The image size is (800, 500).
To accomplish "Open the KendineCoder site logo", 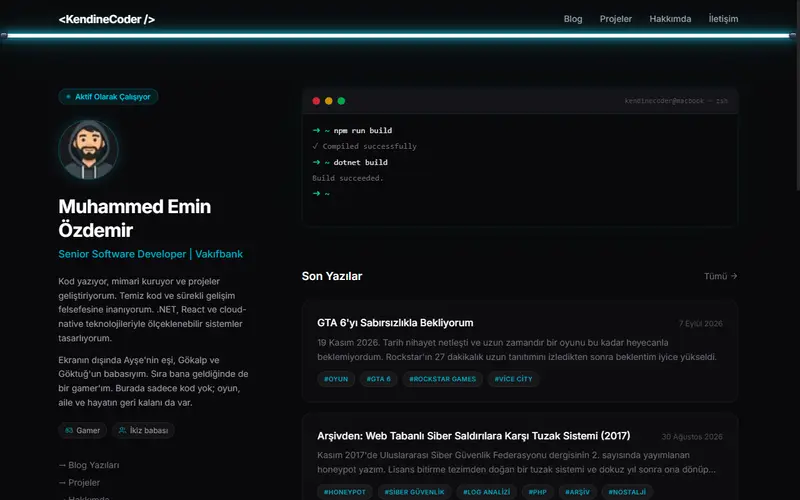I will [x=107, y=19].
